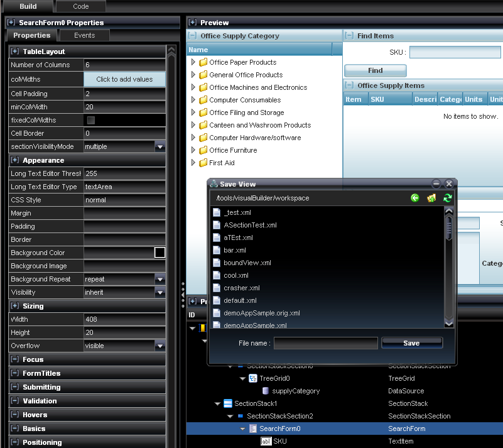Switch to the Build tab
The height and width of the screenshot is (448, 503).
pos(28,6)
